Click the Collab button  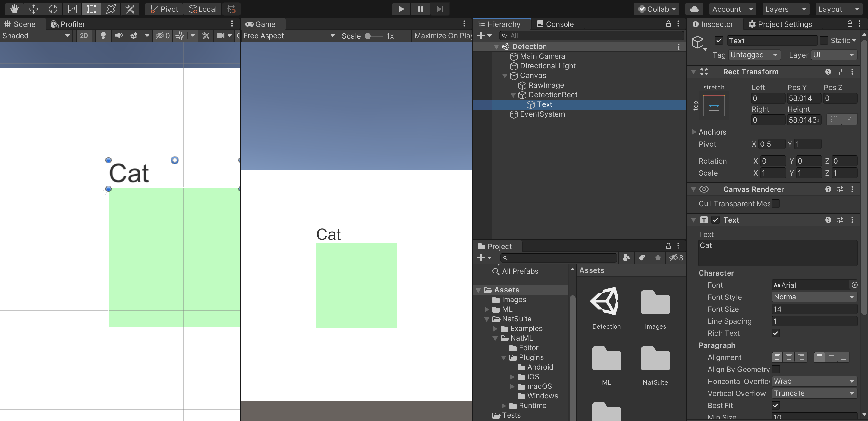pyautogui.click(x=656, y=9)
